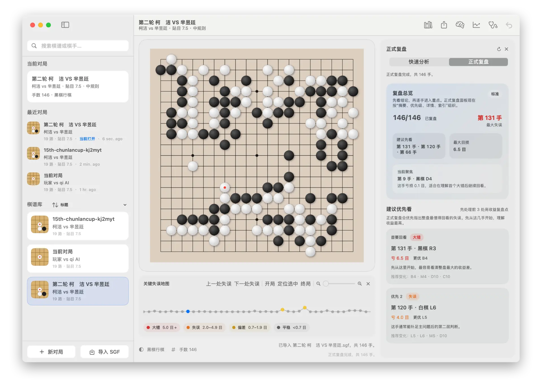Switch to the 快速分析 segment
This screenshot has height=392, width=542.
[x=419, y=62]
